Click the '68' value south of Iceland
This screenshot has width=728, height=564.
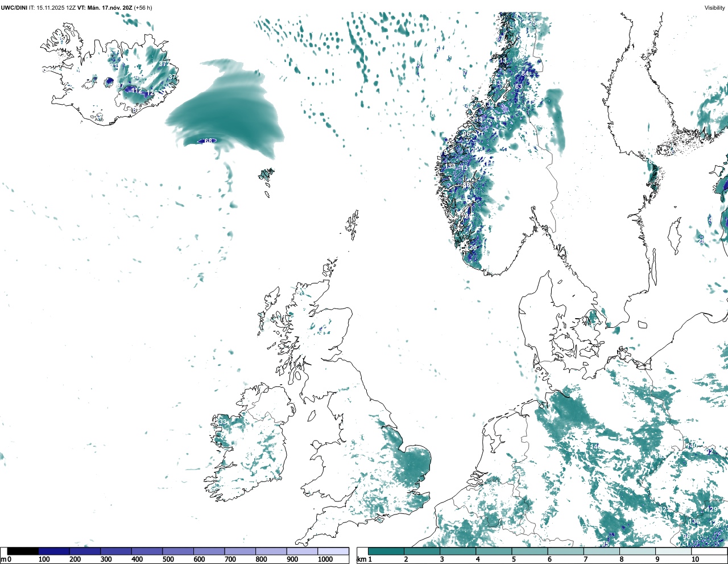[208, 141]
